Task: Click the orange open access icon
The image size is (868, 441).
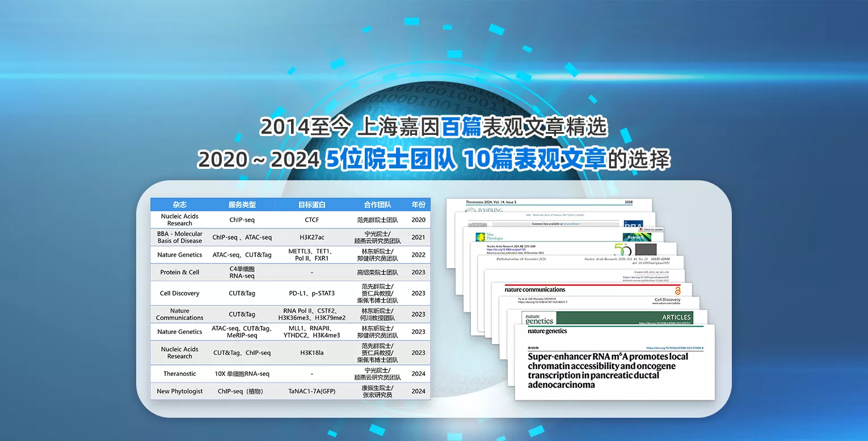Action: point(677,290)
